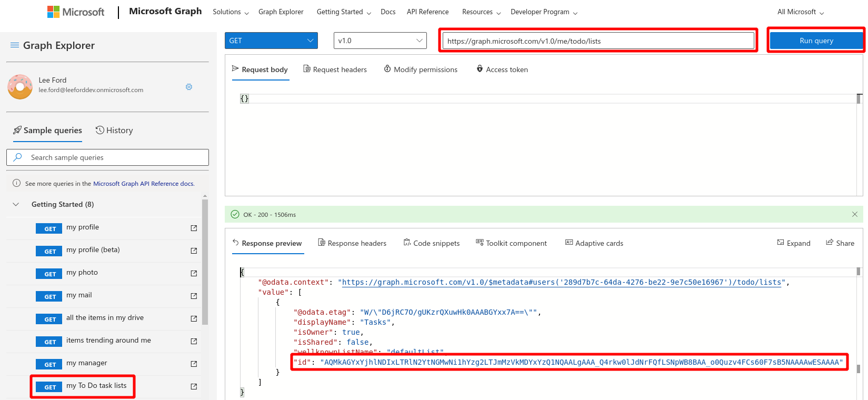Open the Adaptive cards tab

(594, 243)
